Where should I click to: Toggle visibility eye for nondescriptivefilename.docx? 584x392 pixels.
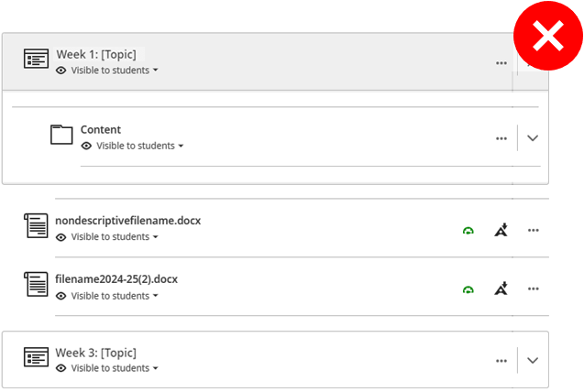[61, 237]
